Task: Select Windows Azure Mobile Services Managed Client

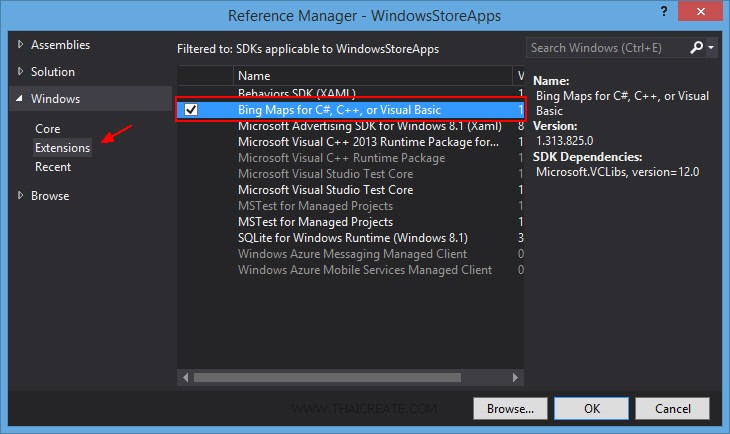Action: point(350,270)
